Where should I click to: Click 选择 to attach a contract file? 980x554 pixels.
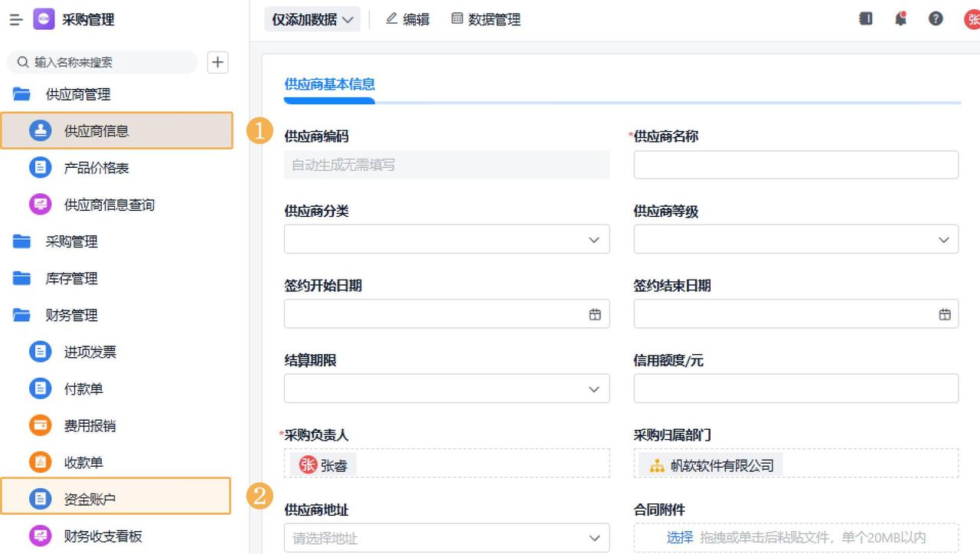[679, 537]
